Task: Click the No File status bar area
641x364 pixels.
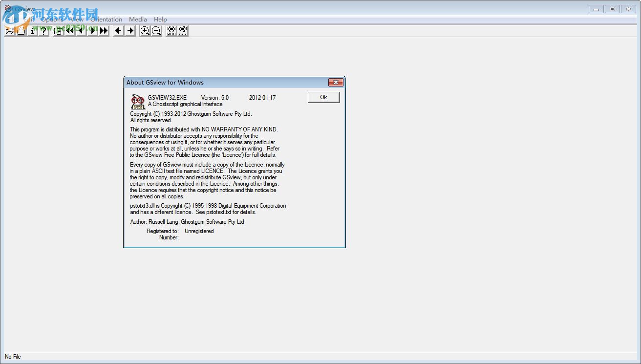Action: [13, 357]
